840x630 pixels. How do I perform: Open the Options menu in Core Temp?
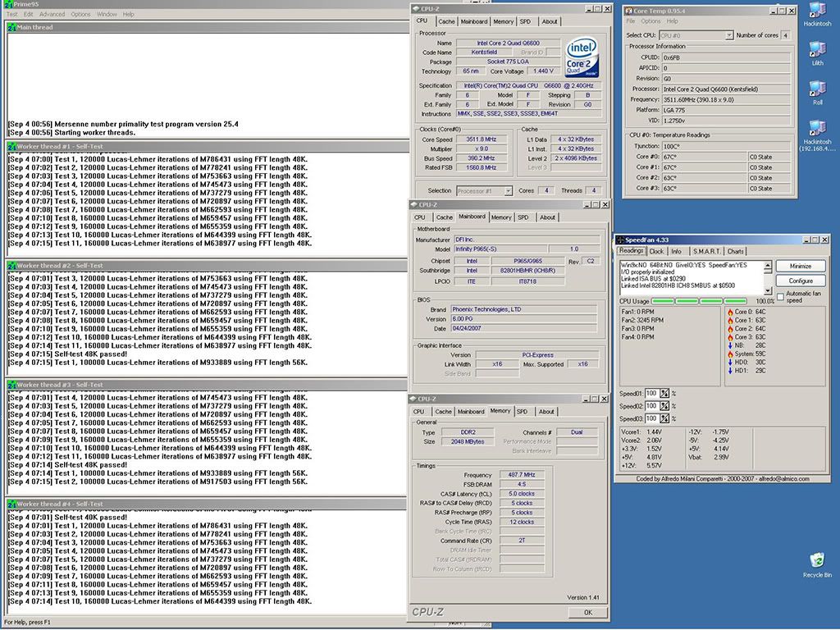tap(651, 21)
